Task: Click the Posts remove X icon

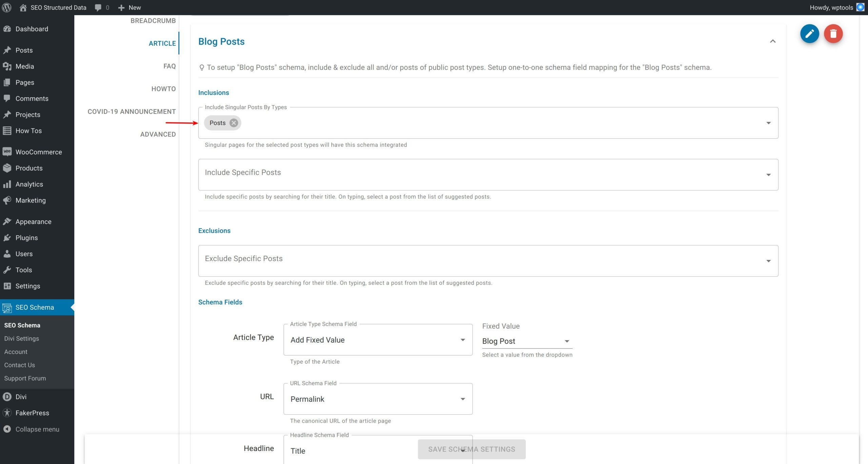Action: click(x=233, y=123)
